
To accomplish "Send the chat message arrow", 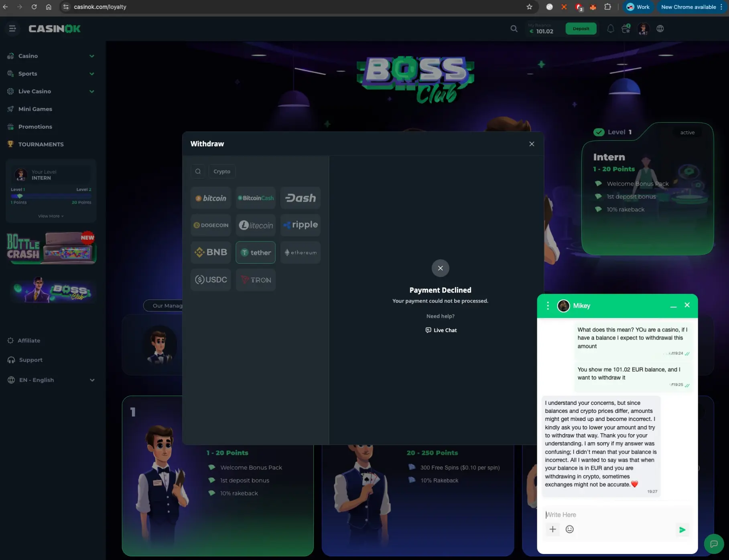I will 682,530.
